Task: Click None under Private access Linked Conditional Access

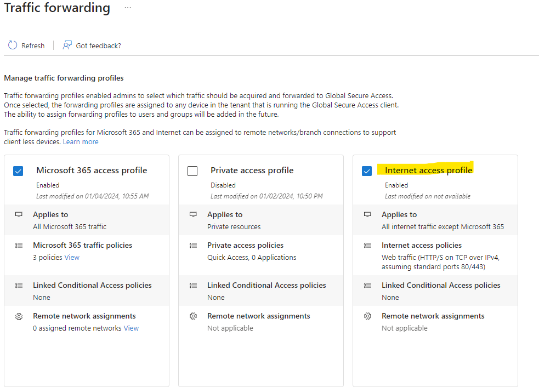Action: pos(216,298)
